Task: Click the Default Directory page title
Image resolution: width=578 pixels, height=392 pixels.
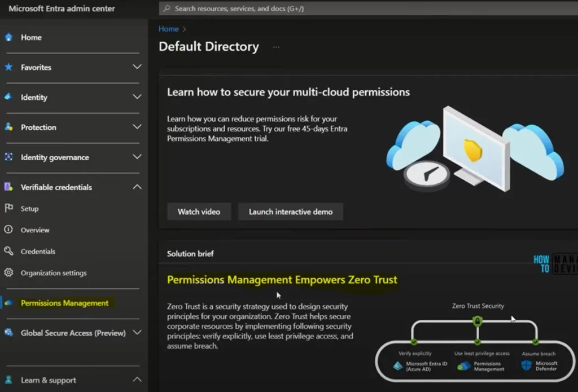Action: (x=209, y=46)
